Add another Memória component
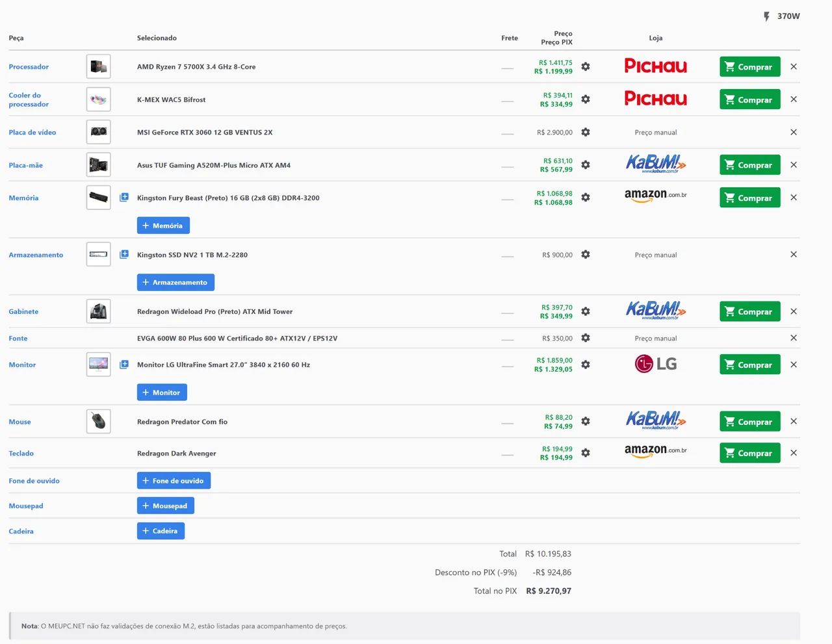This screenshot has width=832, height=644. pyautogui.click(x=163, y=225)
